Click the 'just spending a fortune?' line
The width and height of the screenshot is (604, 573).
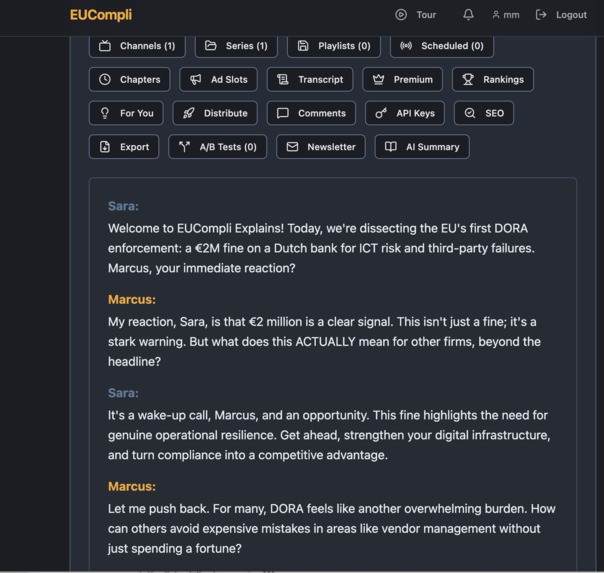coord(174,549)
